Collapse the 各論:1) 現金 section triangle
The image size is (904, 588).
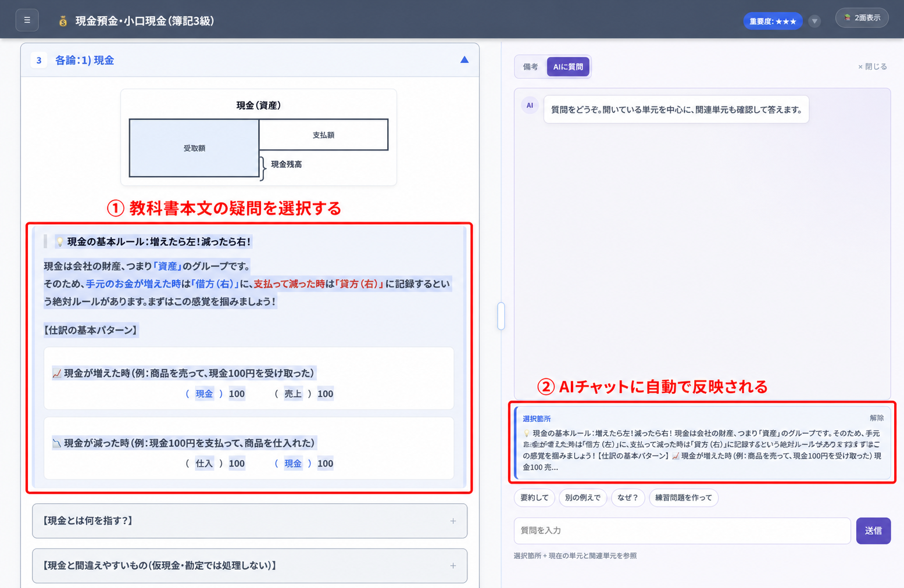[x=464, y=60]
